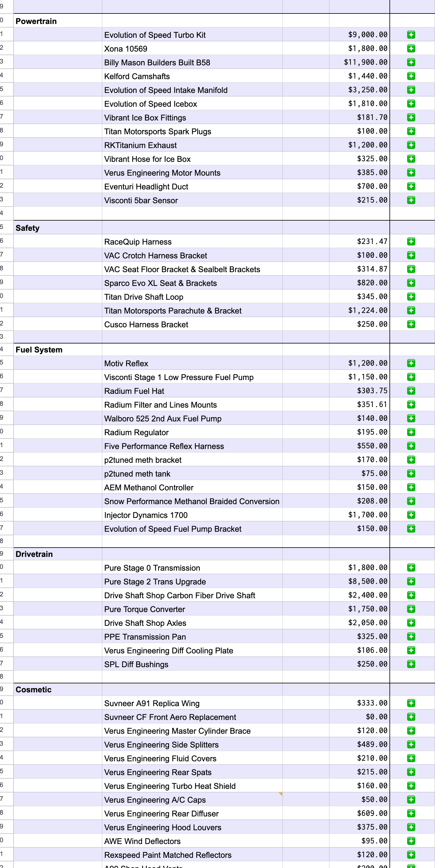This screenshot has width=435, height=868.
Task: Select the Radium Filter and Lines Mounts cell
Action: click(x=192, y=405)
